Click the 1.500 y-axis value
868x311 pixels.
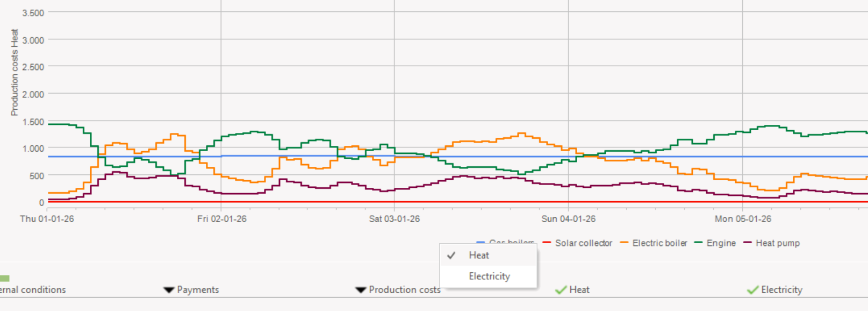(33, 122)
